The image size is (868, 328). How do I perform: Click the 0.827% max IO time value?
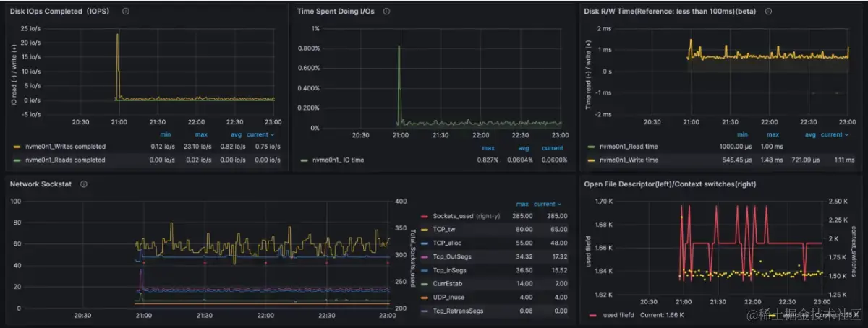click(487, 160)
